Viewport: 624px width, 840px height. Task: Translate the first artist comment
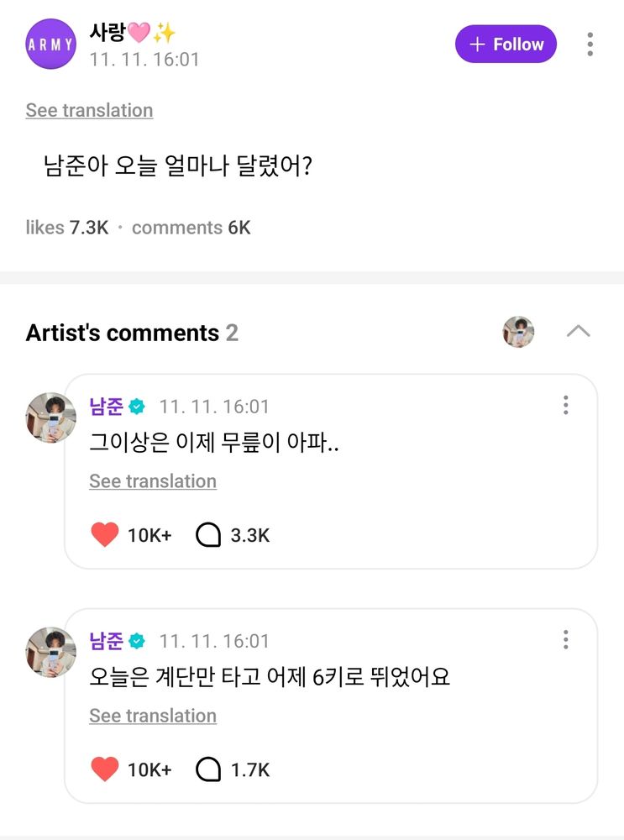point(153,481)
